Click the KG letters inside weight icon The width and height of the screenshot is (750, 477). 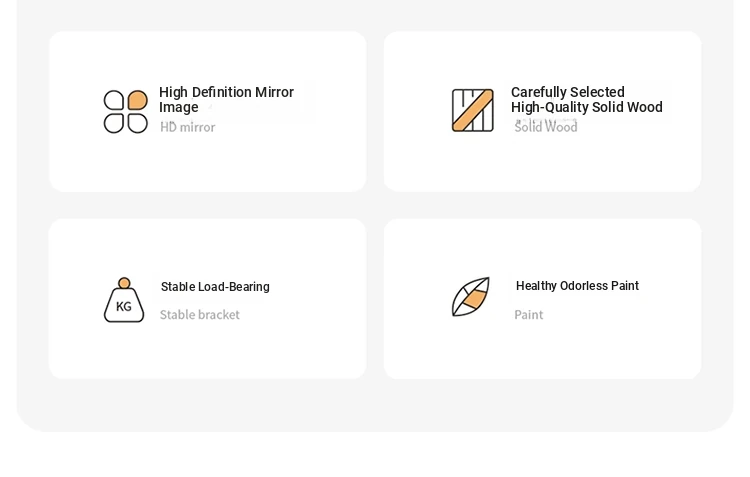coord(124,306)
